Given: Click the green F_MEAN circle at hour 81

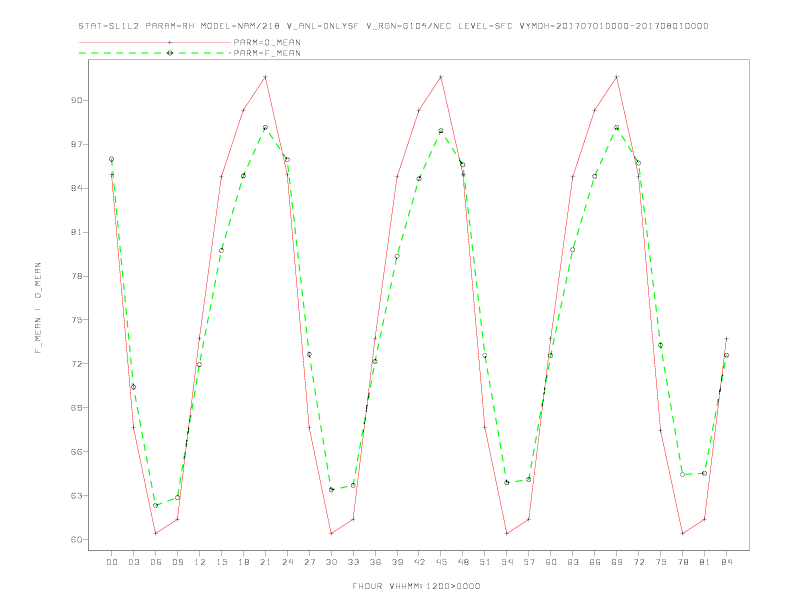Looking at the screenshot, I should (x=705, y=473).
